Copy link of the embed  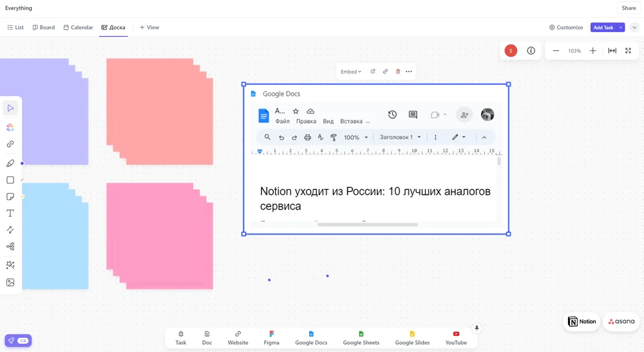[385, 71]
